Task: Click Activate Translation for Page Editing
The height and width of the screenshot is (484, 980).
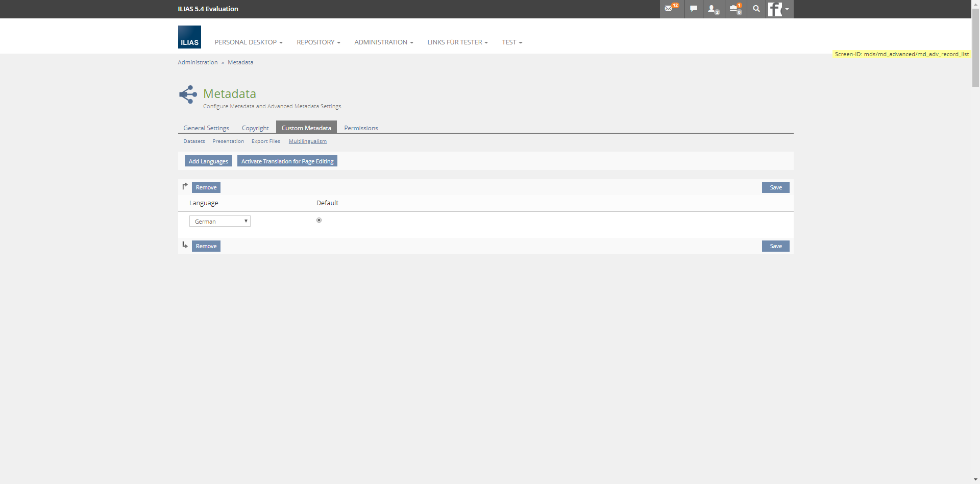Action: click(x=287, y=161)
